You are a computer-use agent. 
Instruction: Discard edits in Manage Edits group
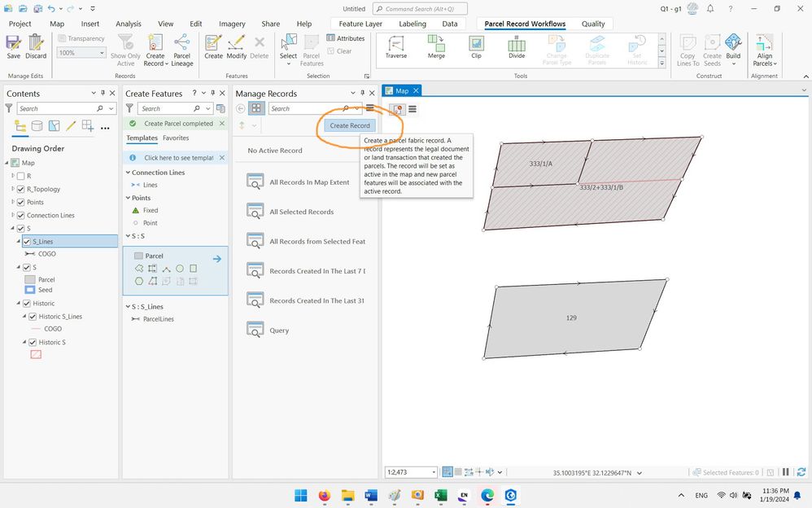click(x=36, y=46)
